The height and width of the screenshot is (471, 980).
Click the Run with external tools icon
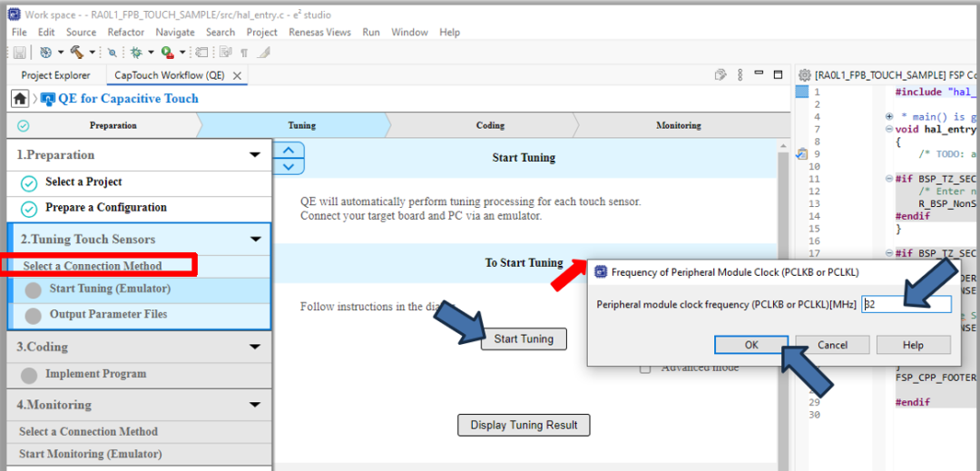[x=167, y=53]
